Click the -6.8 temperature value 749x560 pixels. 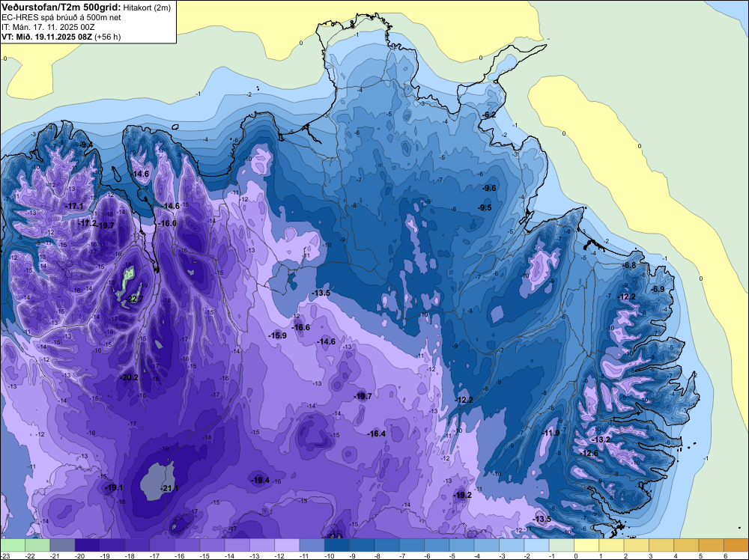(x=629, y=265)
